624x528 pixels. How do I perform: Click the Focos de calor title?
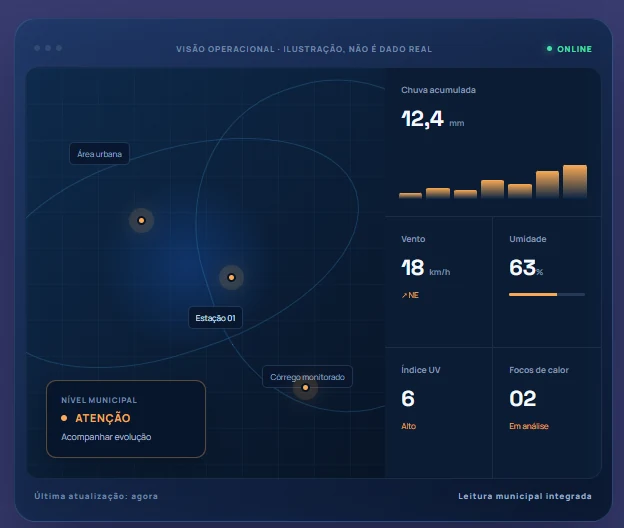click(539, 370)
